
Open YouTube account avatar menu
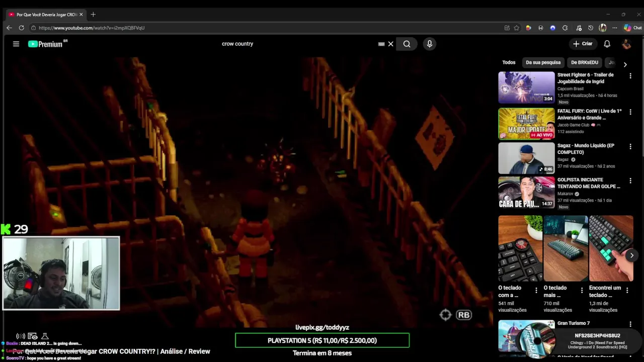point(626,44)
